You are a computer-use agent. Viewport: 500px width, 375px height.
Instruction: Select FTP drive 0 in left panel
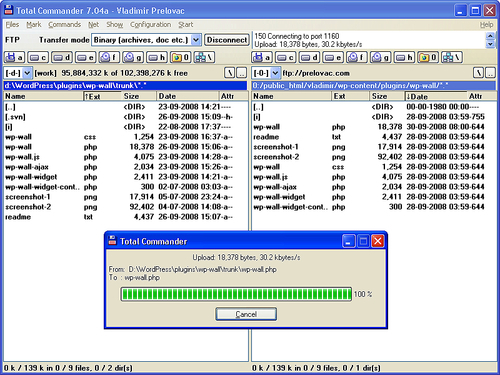pyautogui.click(x=181, y=57)
